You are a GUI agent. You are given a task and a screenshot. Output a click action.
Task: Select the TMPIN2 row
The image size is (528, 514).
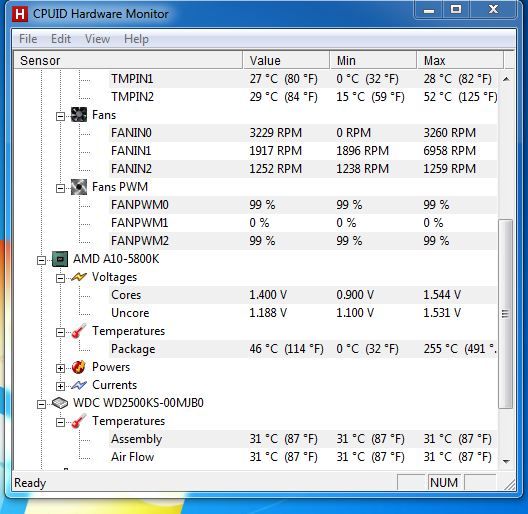303,97
